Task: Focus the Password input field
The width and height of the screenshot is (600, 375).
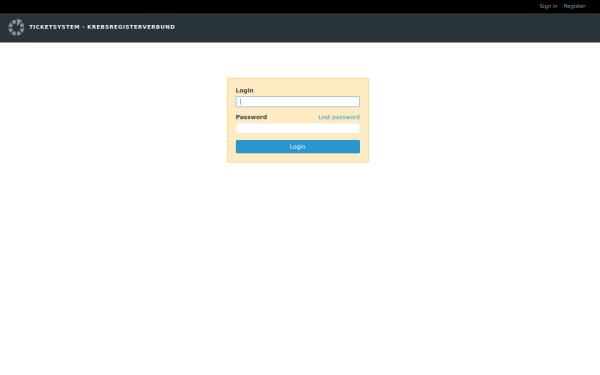Action: [x=298, y=128]
